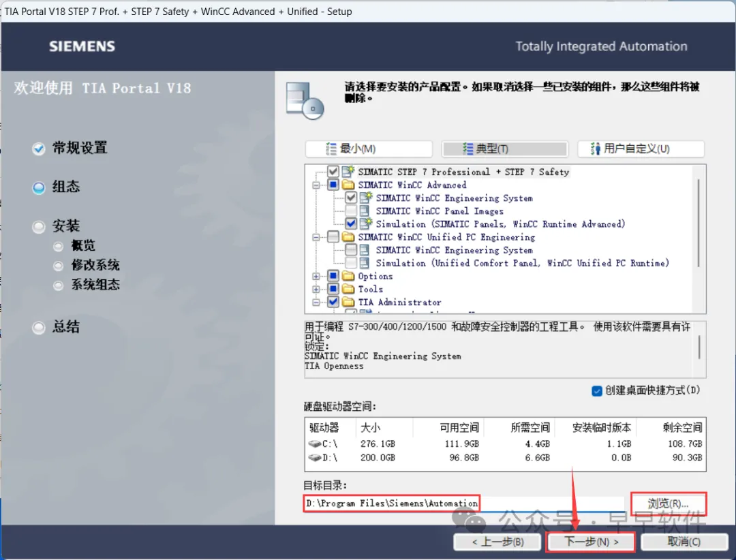The image size is (736, 560).
Task: Click the 常规设置 completed step icon
Action: tap(39, 149)
